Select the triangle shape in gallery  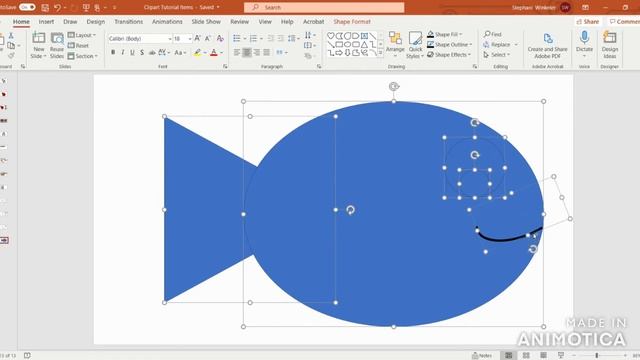tap(364, 44)
